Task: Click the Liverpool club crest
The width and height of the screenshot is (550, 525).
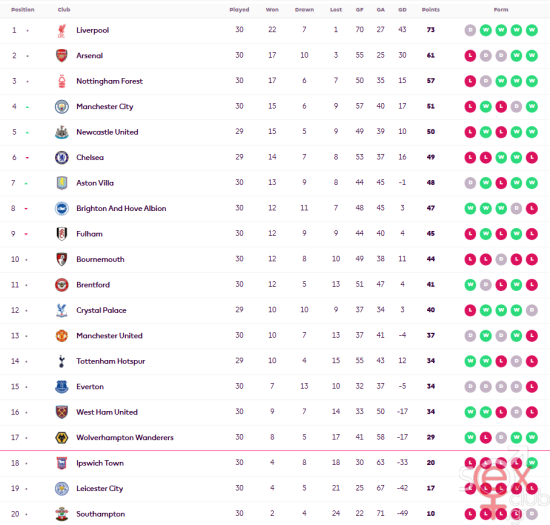Action: pos(62,30)
